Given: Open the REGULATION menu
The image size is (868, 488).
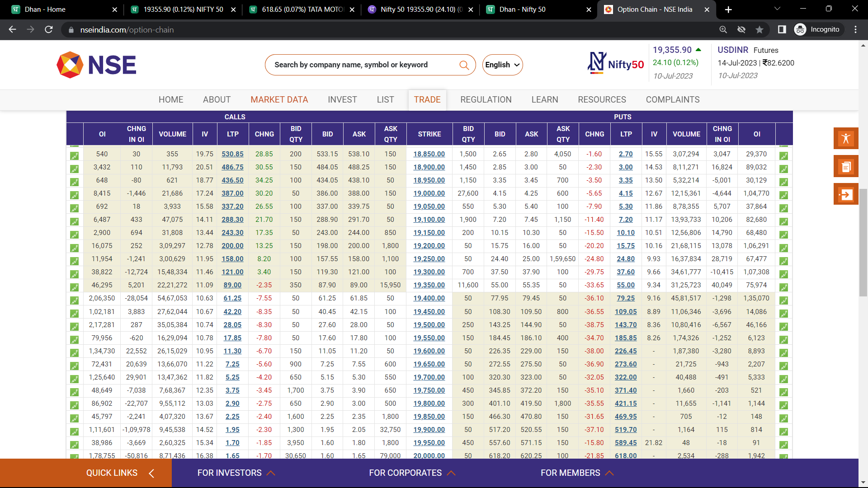Looking at the screenshot, I should (486, 100).
